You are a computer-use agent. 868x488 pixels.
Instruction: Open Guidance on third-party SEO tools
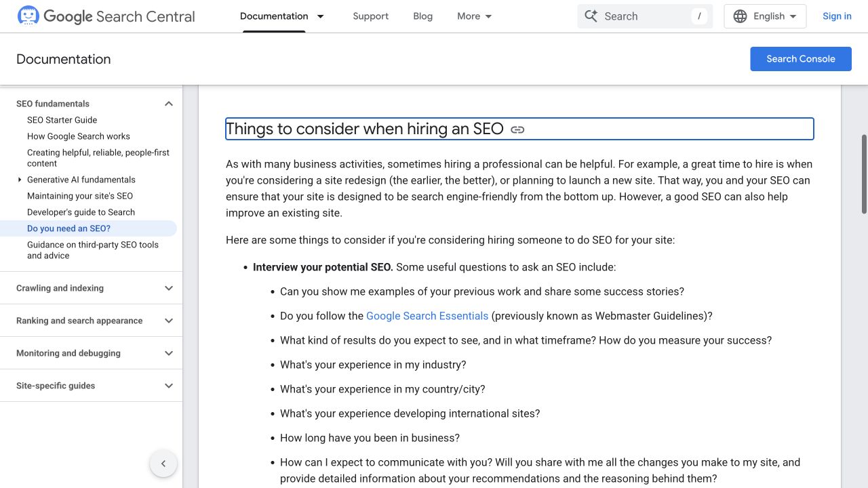pyautogui.click(x=93, y=250)
